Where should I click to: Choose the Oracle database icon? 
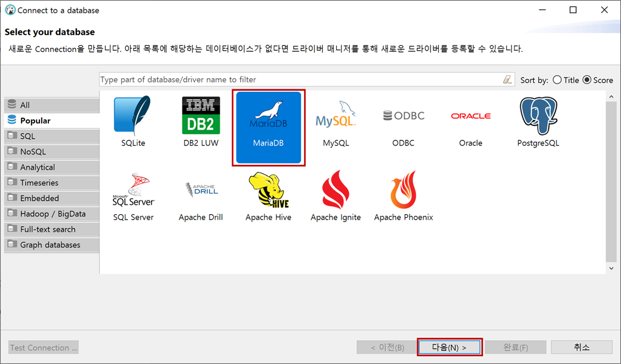tap(471, 116)
